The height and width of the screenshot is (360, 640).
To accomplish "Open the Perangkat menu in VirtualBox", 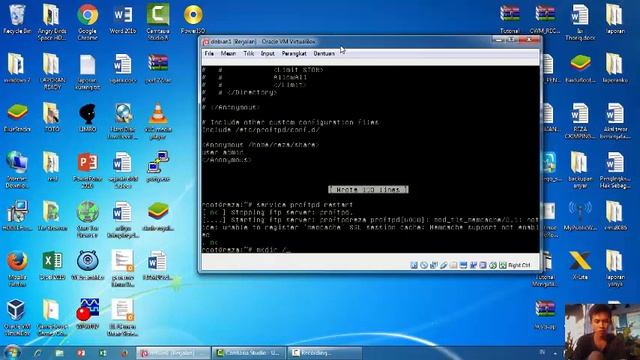I will (294, 53).
